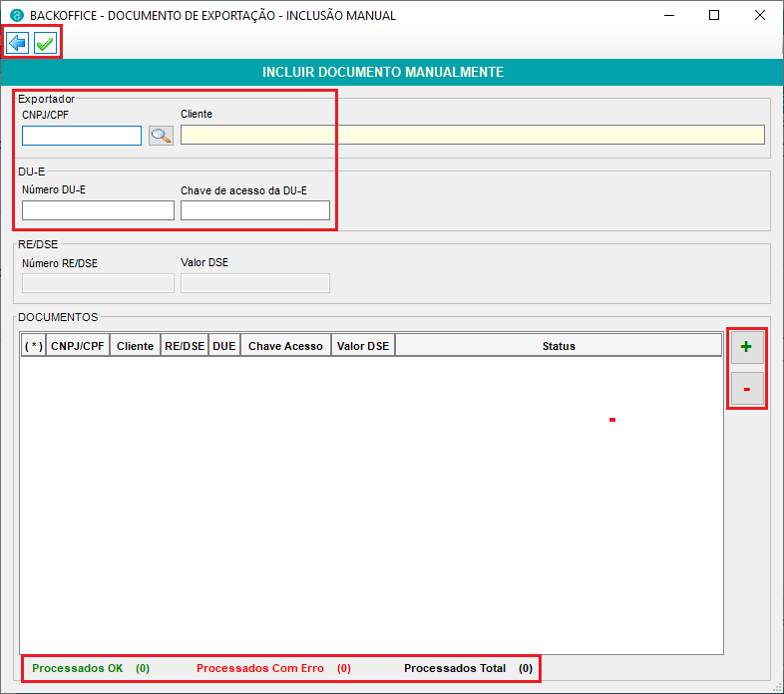Viewport: 784px width, 694px height.
Task: Maximize the BackOffice window
Action: tap(714, 15)
